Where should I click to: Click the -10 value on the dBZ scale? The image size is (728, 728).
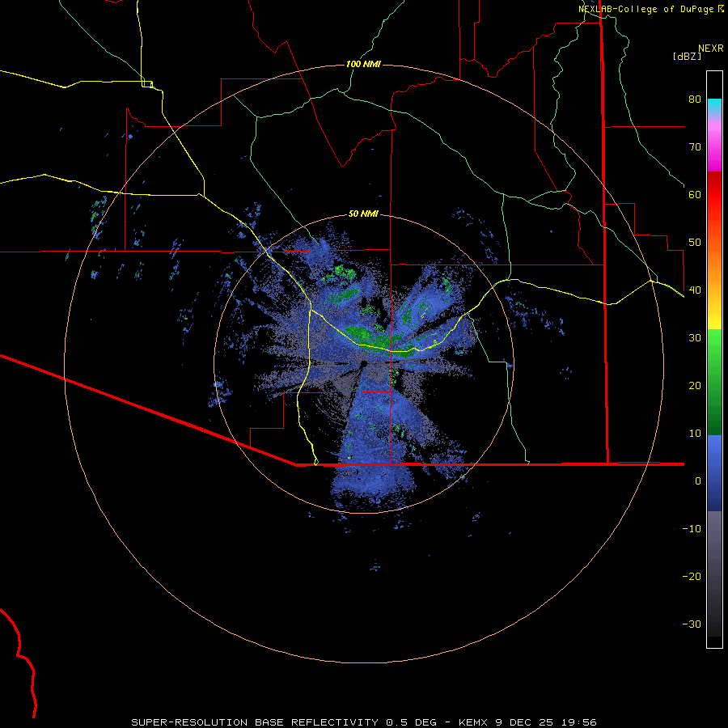point(692,529)
